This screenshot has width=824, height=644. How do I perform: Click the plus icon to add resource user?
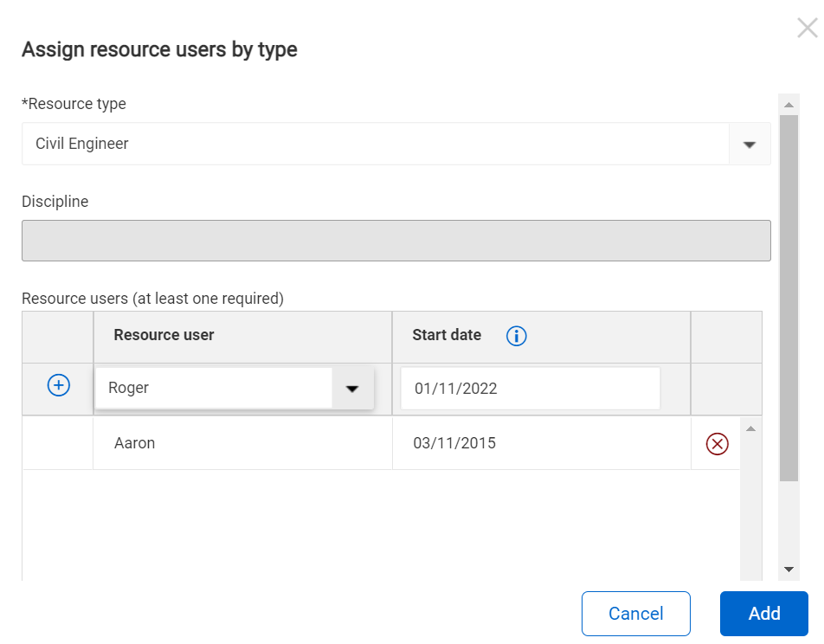(58, 386)
